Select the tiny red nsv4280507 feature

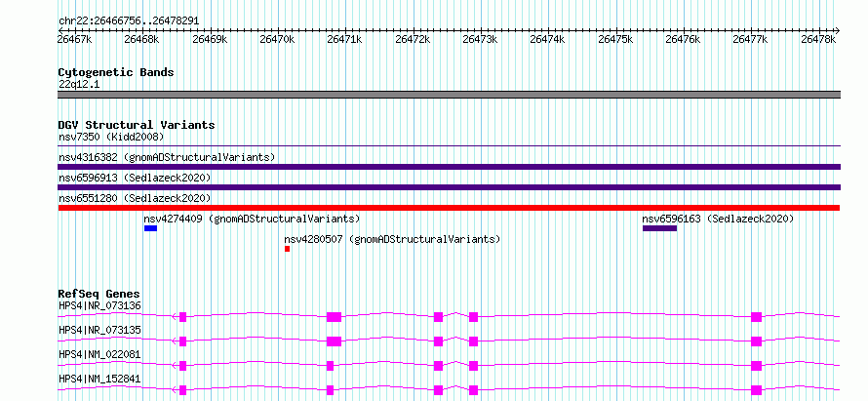(288, 249)
